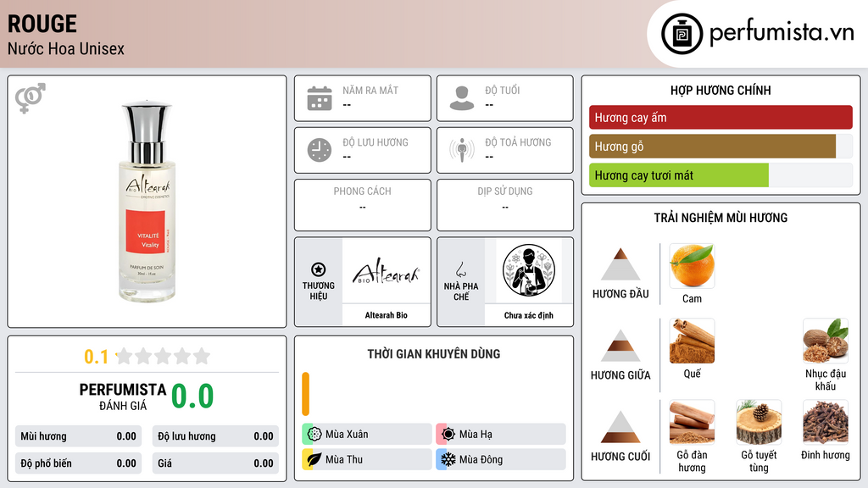The width and height of the screenshot is (868, 488).
Task: Click the nose icon above Nhà pha chế
Action: 460,269
